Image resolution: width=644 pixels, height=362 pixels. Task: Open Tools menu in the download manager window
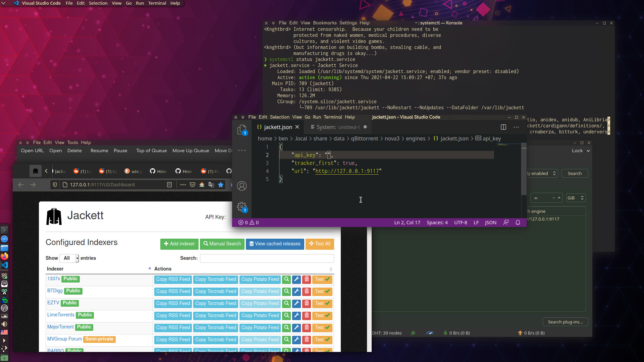point(72,143)
